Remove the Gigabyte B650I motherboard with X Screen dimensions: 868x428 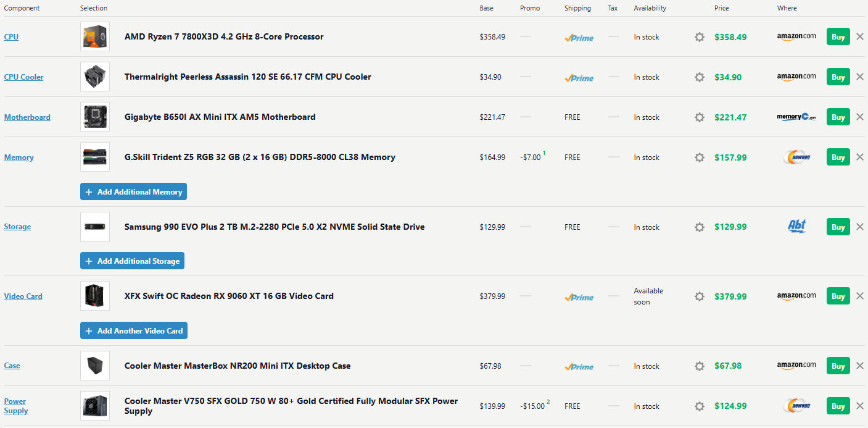[860, 117]
